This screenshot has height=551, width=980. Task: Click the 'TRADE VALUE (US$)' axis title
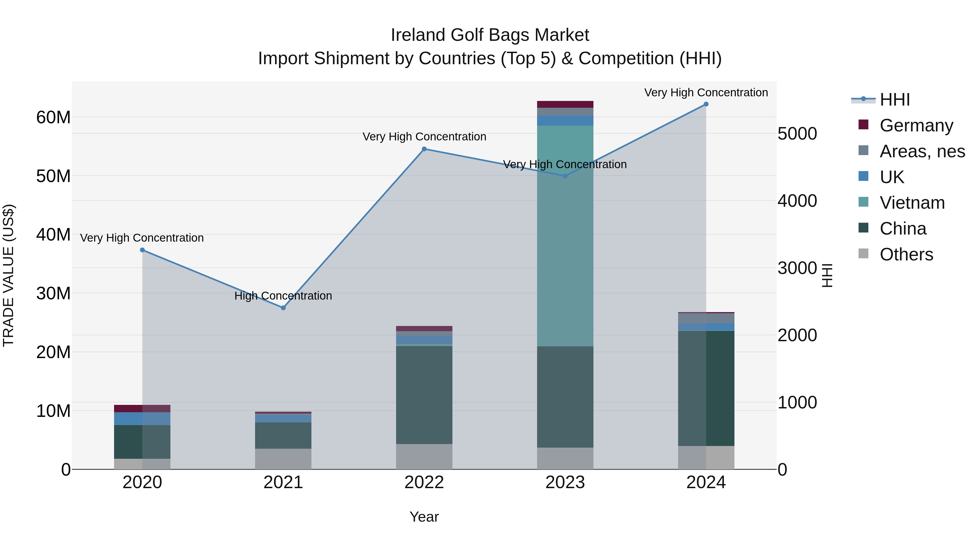tap(8, 275)
